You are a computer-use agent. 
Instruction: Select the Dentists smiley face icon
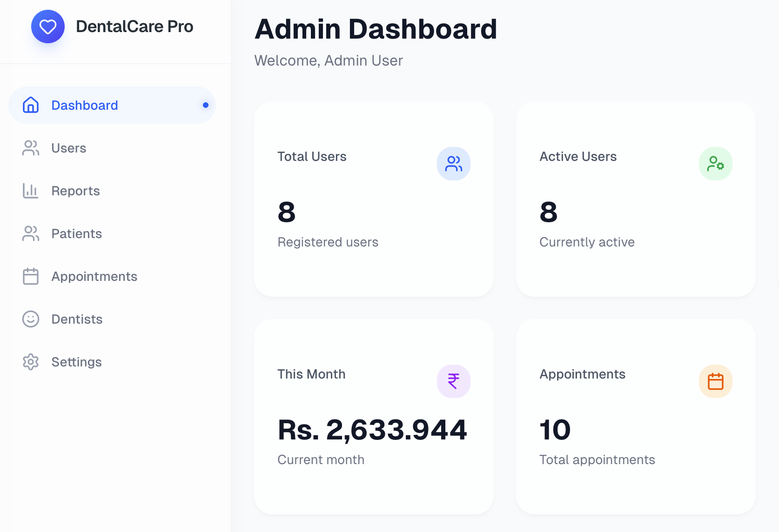(x=30, y=319)
